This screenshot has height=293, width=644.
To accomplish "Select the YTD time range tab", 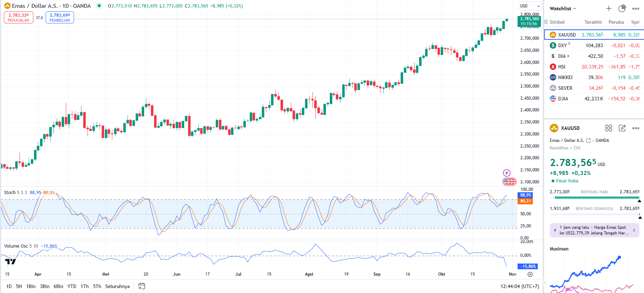I will click(72, 286).
